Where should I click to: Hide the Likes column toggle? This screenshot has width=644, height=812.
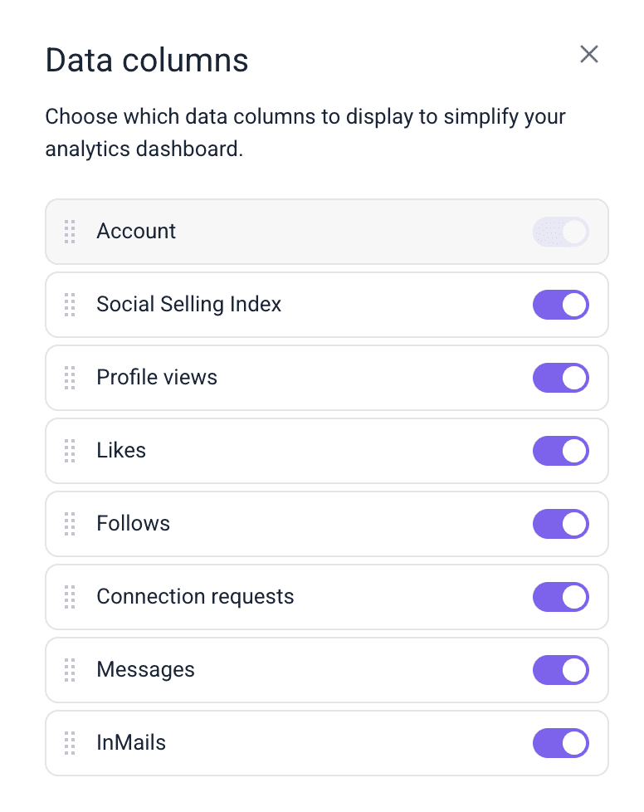tap(561, 451)
